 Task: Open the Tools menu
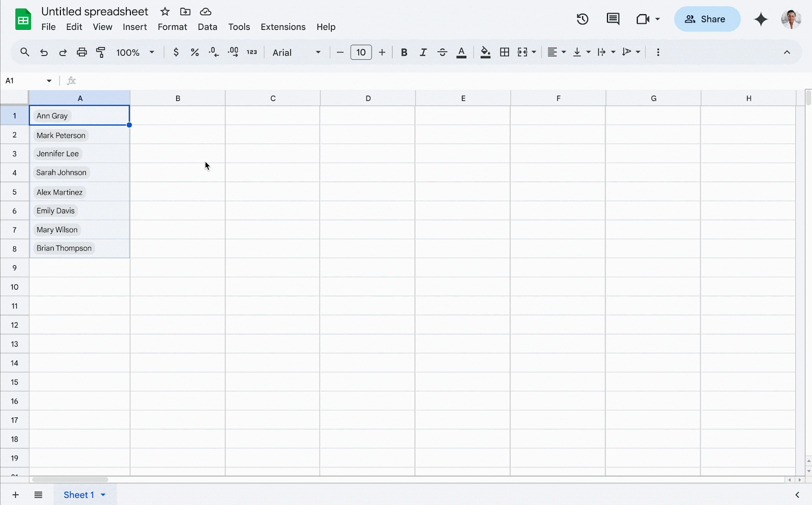coord(239,27)
